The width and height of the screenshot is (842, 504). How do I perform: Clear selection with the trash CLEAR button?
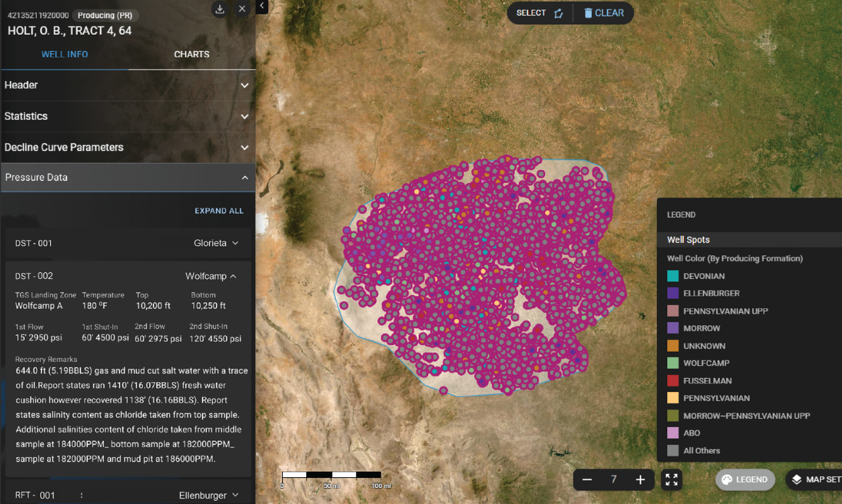pos(603,13)
